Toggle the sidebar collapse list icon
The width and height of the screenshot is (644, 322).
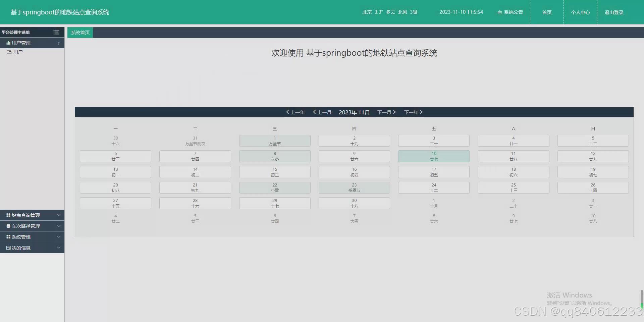pyautogui.click(x=56, y=32)
